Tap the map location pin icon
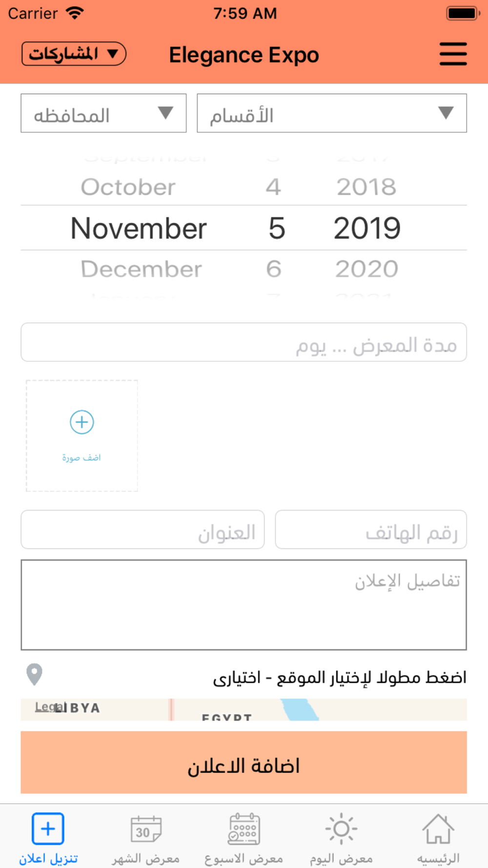Image resolution: width=488 pixels, height=868 pixels. tap(34, 675)
